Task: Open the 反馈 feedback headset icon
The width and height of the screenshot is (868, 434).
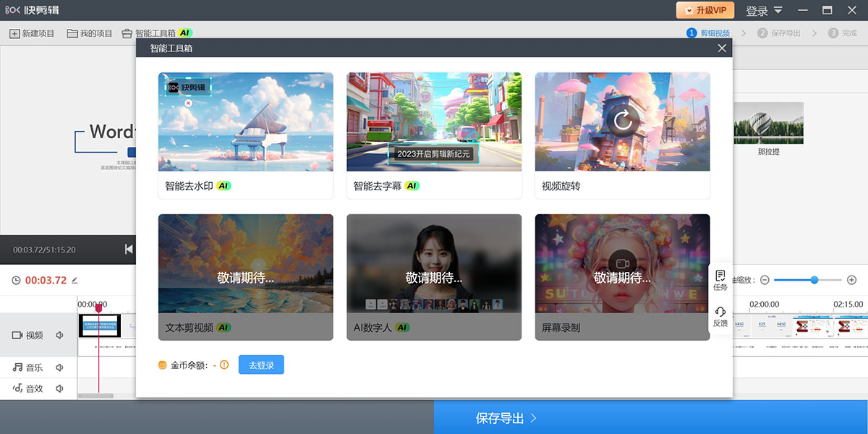Action: (x=720, y=315)
